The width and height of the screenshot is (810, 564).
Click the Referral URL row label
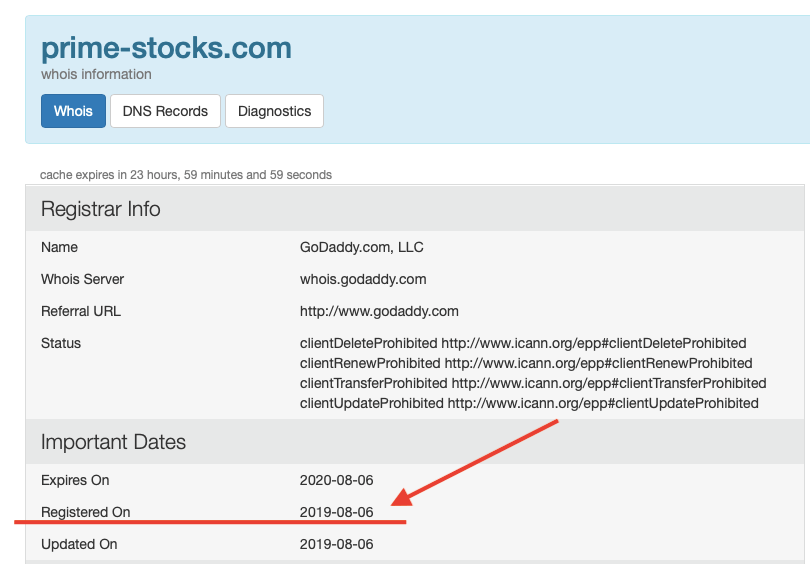point(81,311)
